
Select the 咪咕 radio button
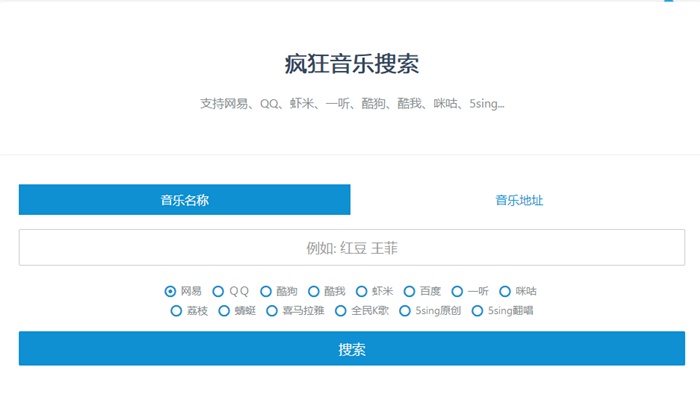point(504,291)
